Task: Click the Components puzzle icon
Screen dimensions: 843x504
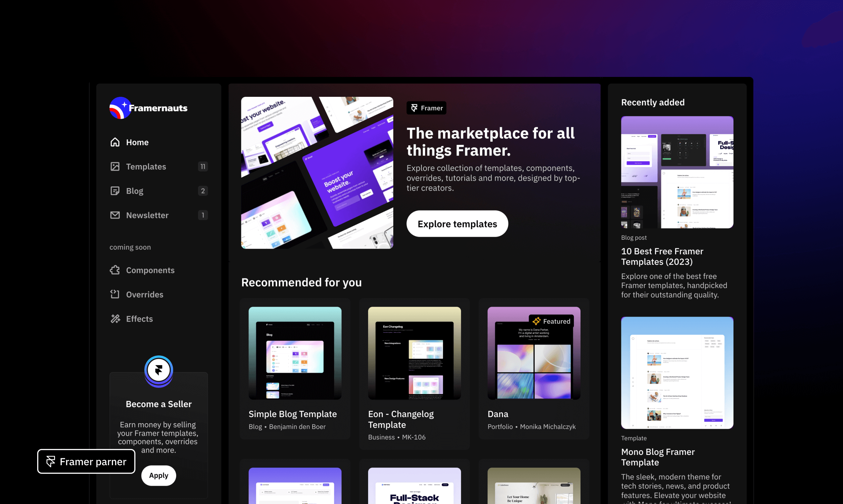Action: (115, 270)
